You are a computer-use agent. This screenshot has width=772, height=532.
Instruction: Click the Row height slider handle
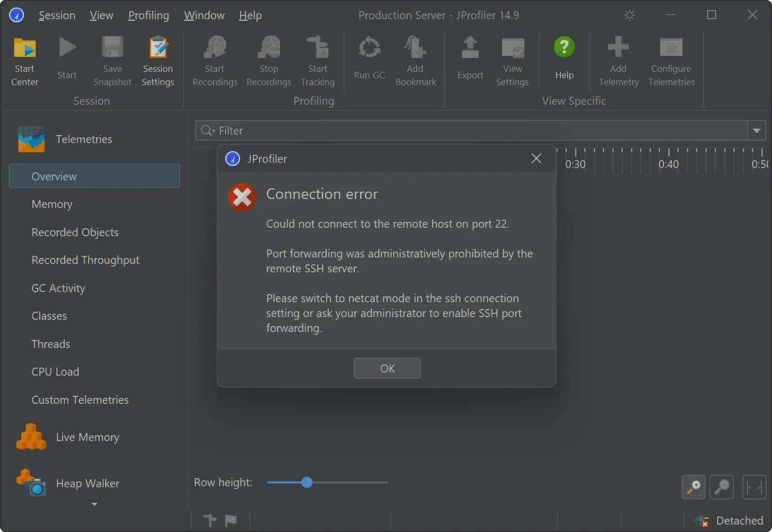(307, 483)
